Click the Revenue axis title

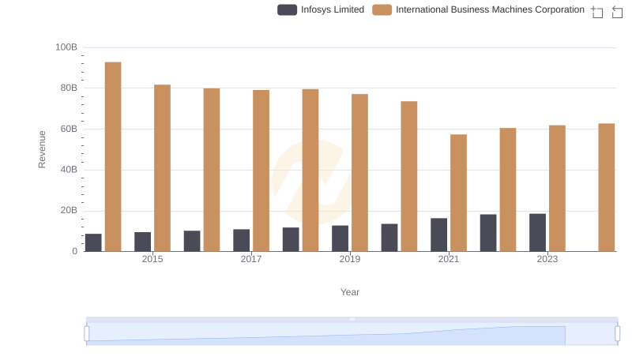pos(42,149)
